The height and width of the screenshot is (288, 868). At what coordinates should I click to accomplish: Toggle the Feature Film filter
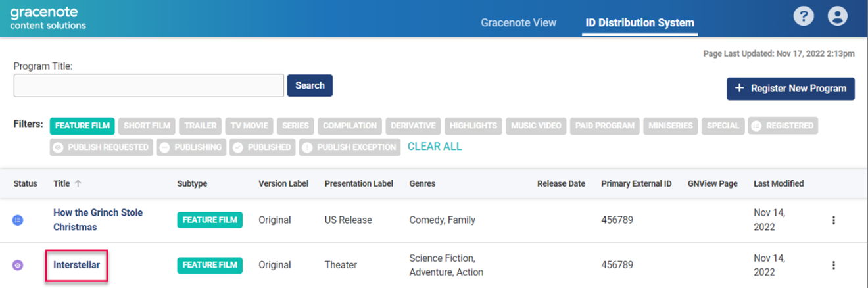[x=82, y=126]
